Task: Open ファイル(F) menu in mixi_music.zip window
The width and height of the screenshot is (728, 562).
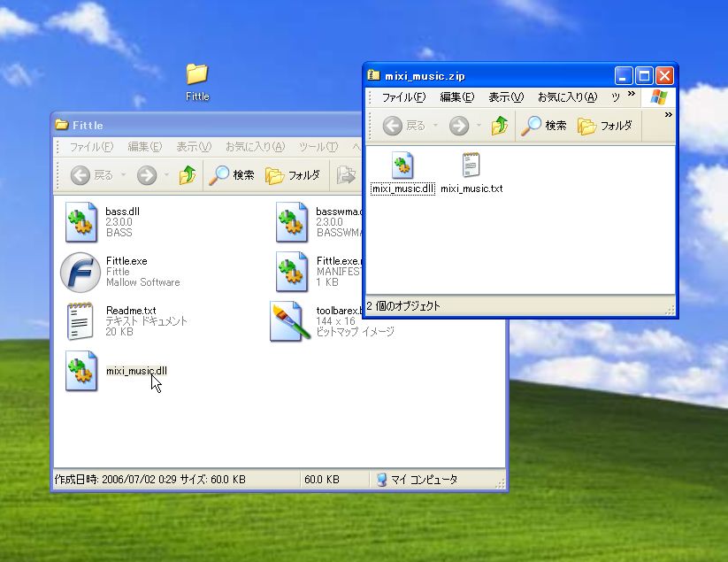Action: point(403,97)
